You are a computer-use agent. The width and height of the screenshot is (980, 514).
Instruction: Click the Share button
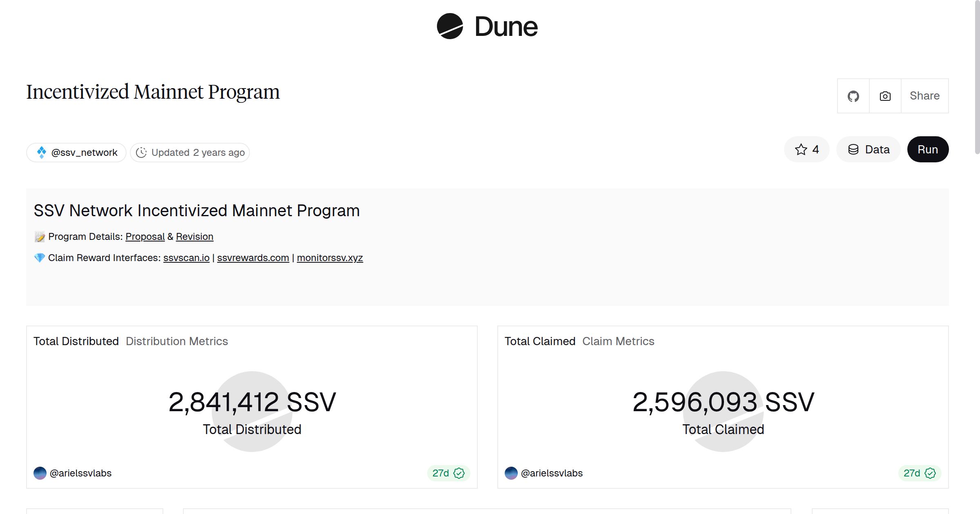pos(924,96)
